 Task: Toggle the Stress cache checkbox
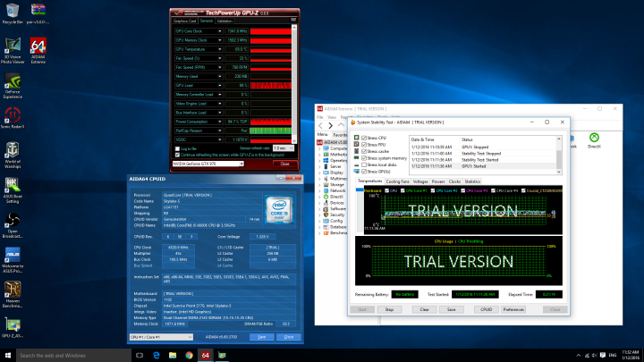click(364, 151)
